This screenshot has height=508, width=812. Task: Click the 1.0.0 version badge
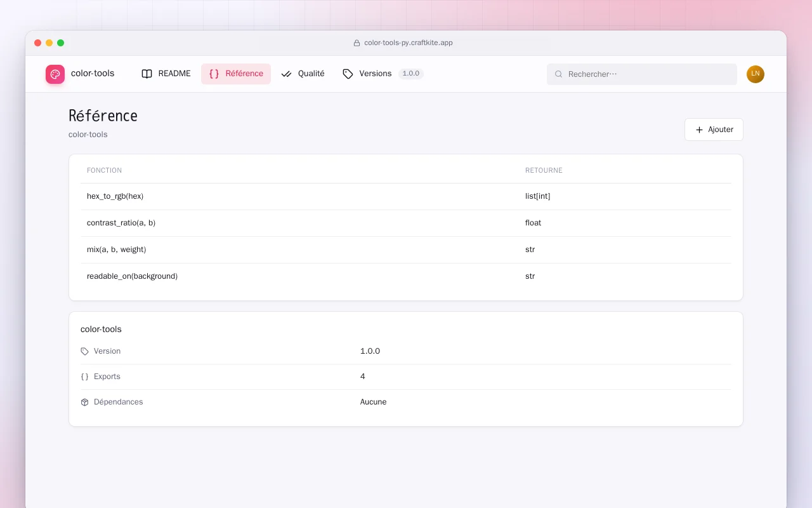point(411,74)
